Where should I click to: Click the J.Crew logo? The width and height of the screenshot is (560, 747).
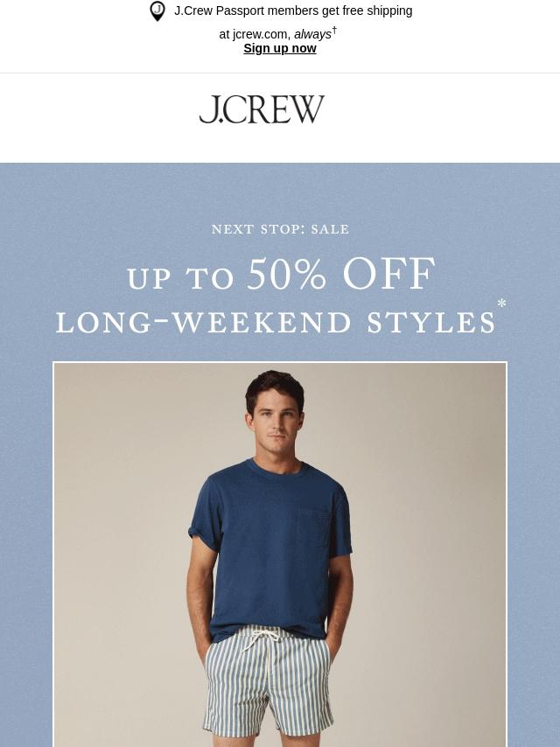coord(262,109)
